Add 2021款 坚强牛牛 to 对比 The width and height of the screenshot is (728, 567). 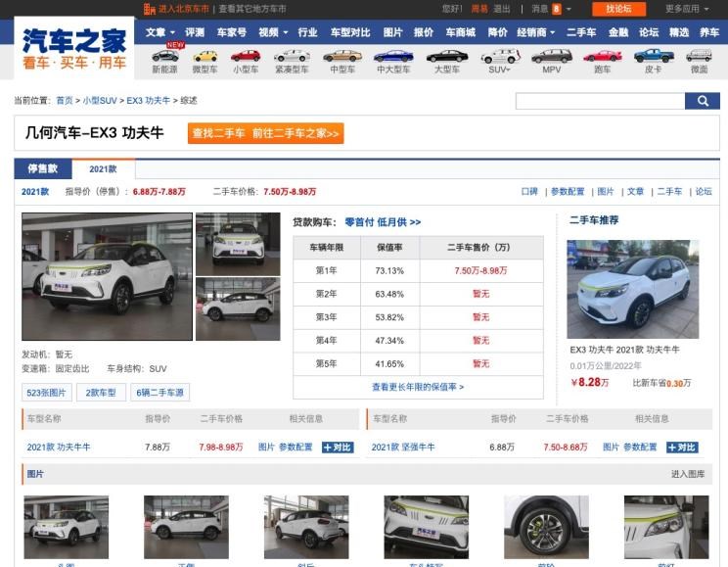[682, 448]
